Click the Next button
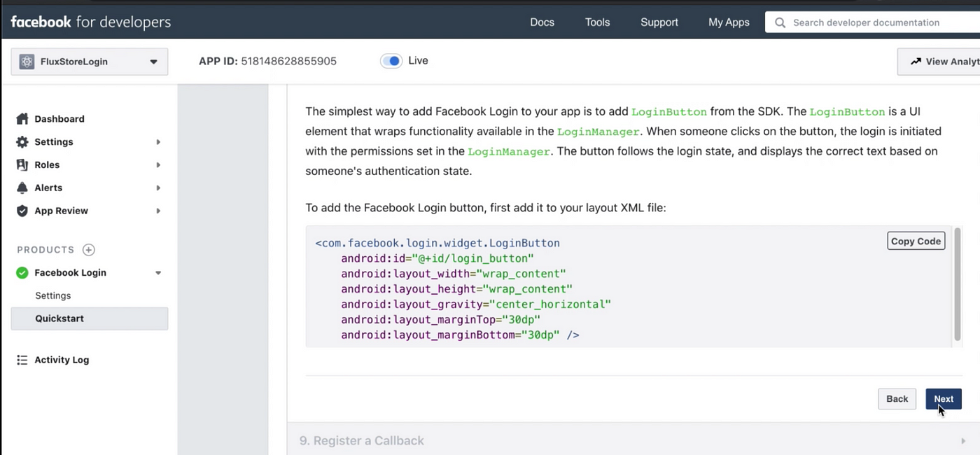 (943, 399)
